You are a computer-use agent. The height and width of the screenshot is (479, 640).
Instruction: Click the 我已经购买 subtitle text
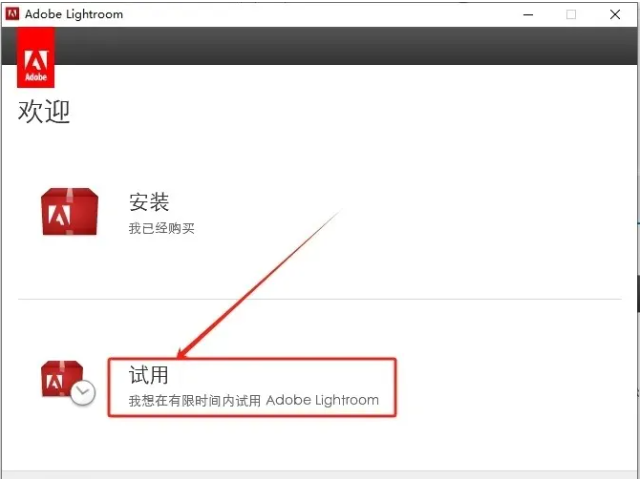pos(162,228)
